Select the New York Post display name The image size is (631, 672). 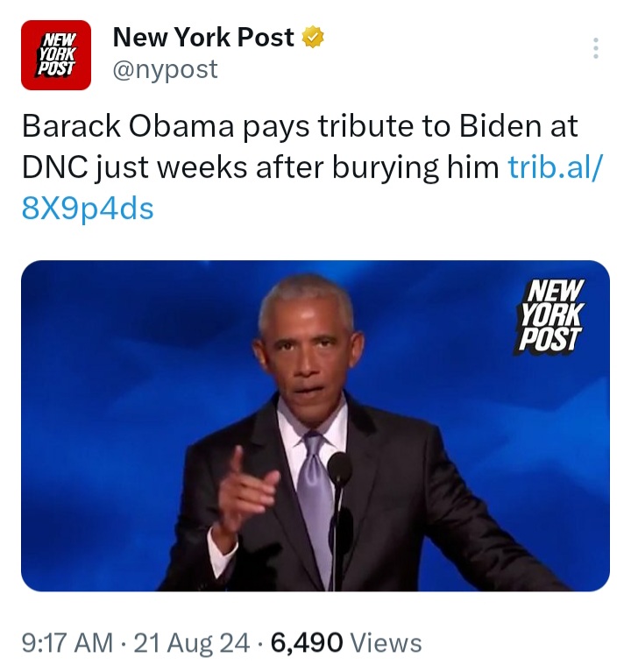point(203,38)
